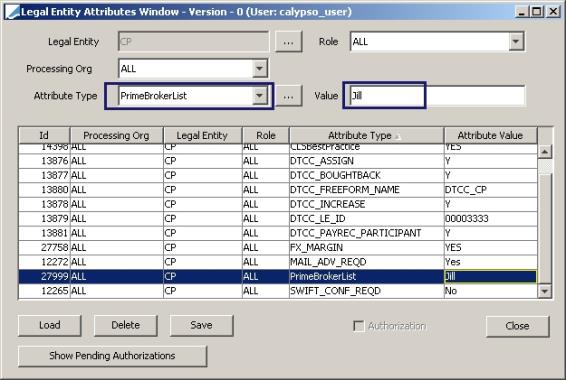Maximize the Legal Entity Attributes window
This screenshot has width=566, height=380.
click(537, 12)
